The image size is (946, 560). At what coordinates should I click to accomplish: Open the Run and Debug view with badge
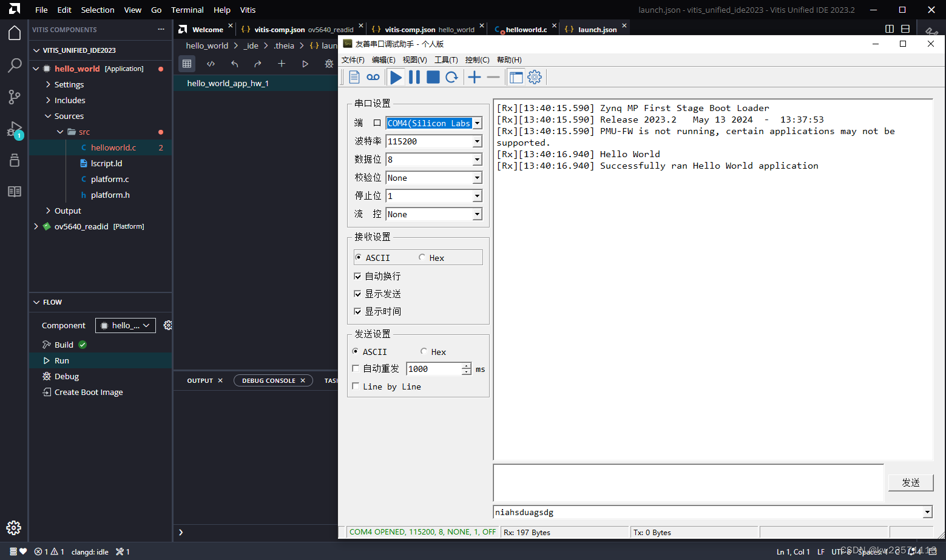15,129
